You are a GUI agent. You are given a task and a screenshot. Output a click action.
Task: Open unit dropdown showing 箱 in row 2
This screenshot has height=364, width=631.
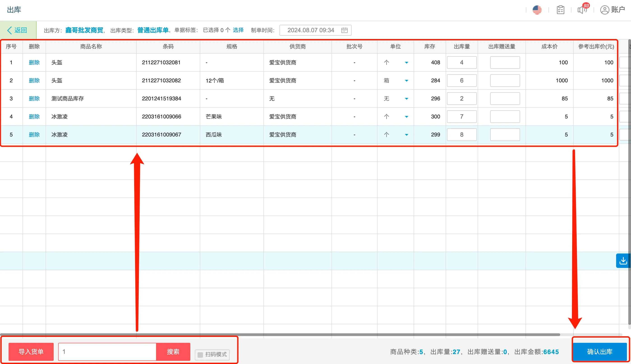407,81
